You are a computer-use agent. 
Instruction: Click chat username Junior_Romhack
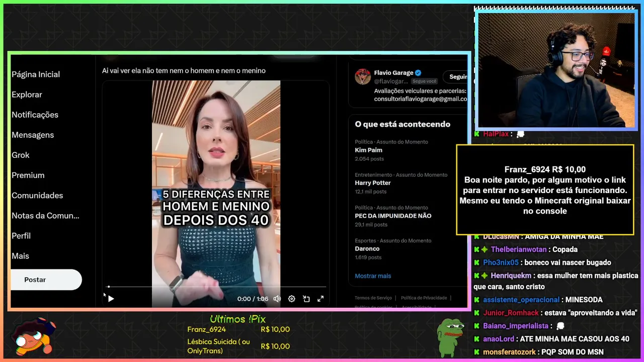click(x=511, y=313)
